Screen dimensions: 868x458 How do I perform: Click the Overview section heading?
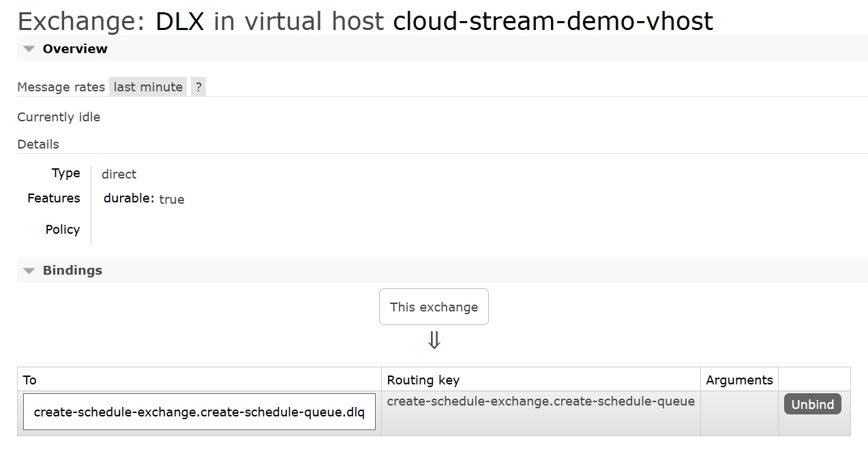(x=75, y=49)
